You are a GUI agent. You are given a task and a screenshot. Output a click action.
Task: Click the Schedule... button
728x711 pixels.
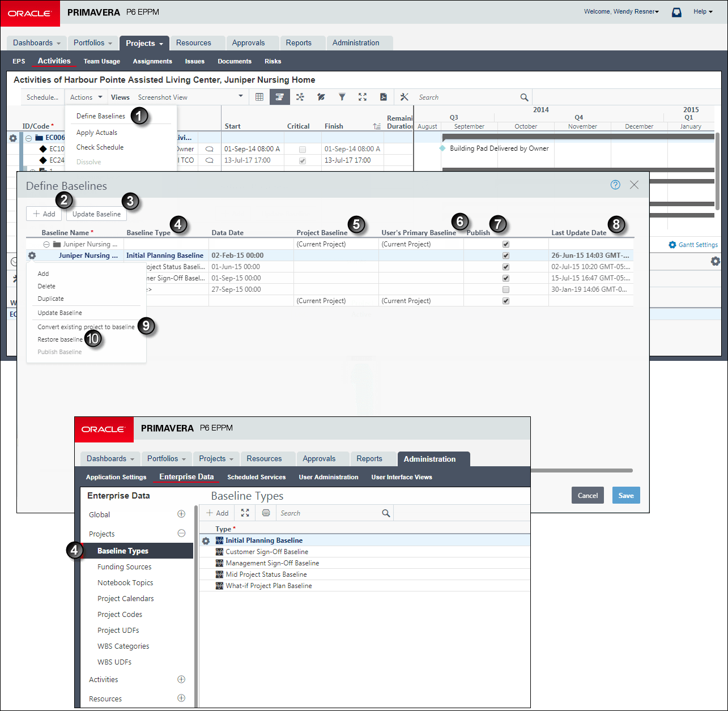pyautogui.click(x=42, y=97)
